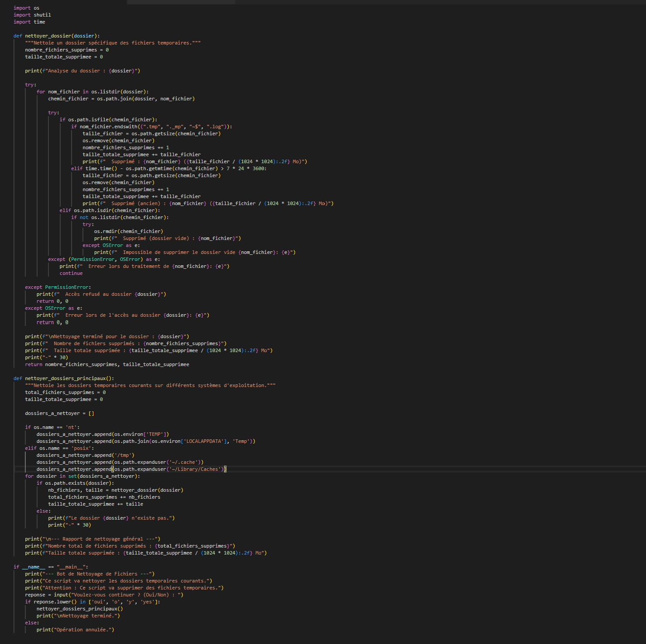Select the dossiers_a_nettoyer empty list

click(91, 413)
